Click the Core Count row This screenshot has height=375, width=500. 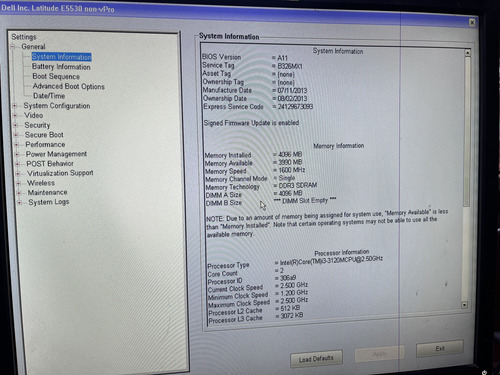(x=246, y=272)
